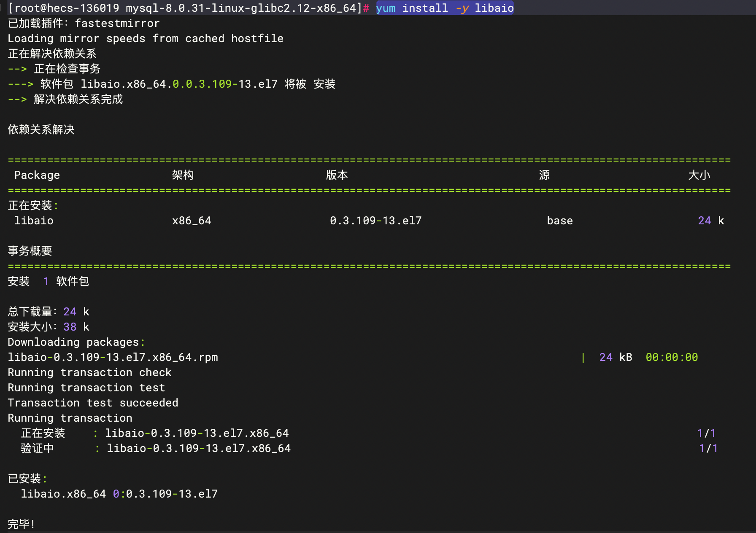Click the '完毕!' completion line
This screenshot has width=756, height=533.
coord(21,524)
